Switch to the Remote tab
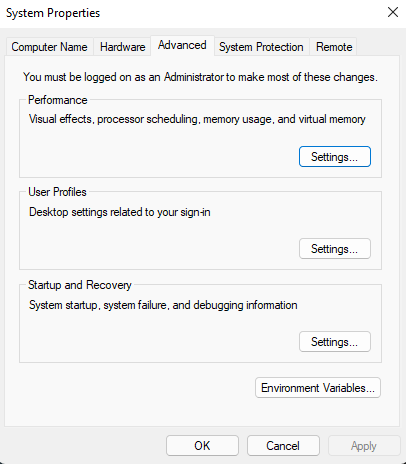 [x=334, y=47]
